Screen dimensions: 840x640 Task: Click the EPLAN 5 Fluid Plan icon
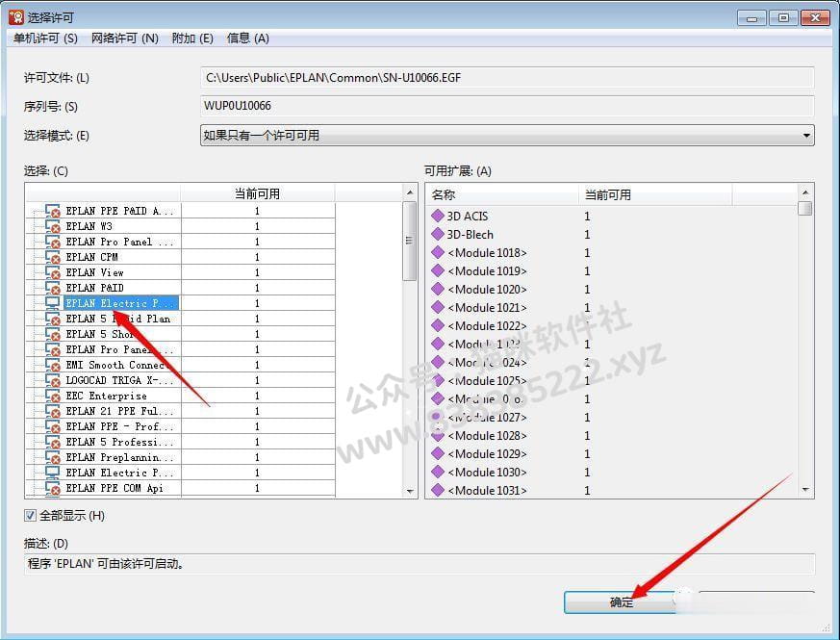(53, 319)
